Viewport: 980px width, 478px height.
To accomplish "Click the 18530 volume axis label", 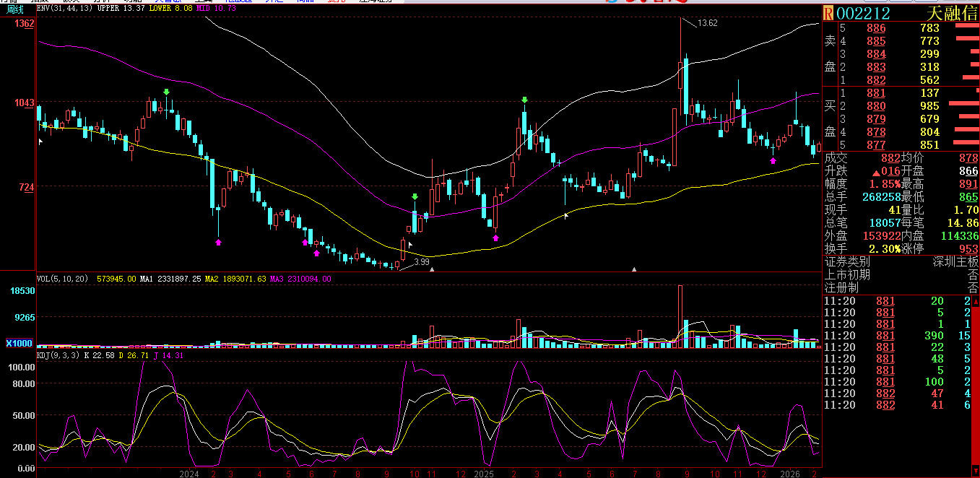I will click(22, 290).
